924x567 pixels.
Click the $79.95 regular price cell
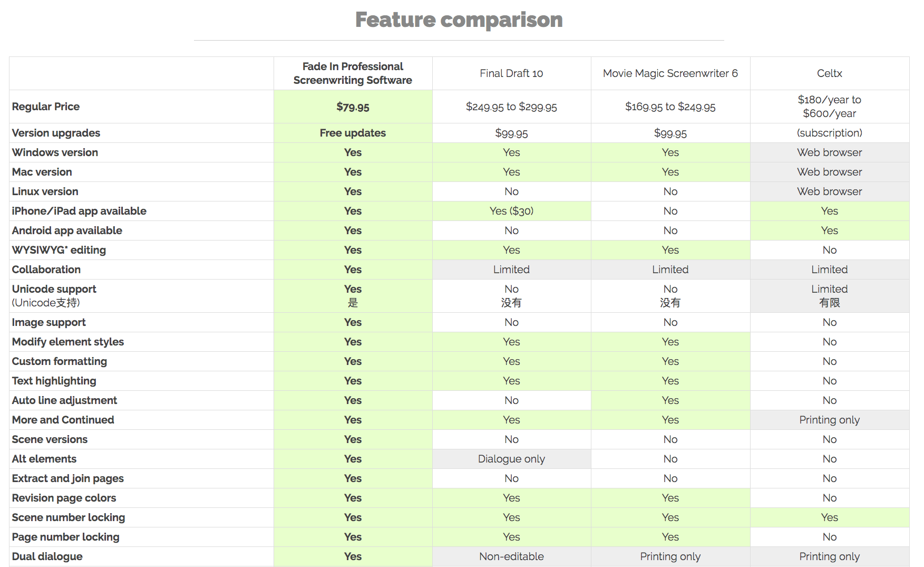pos(353,107)
